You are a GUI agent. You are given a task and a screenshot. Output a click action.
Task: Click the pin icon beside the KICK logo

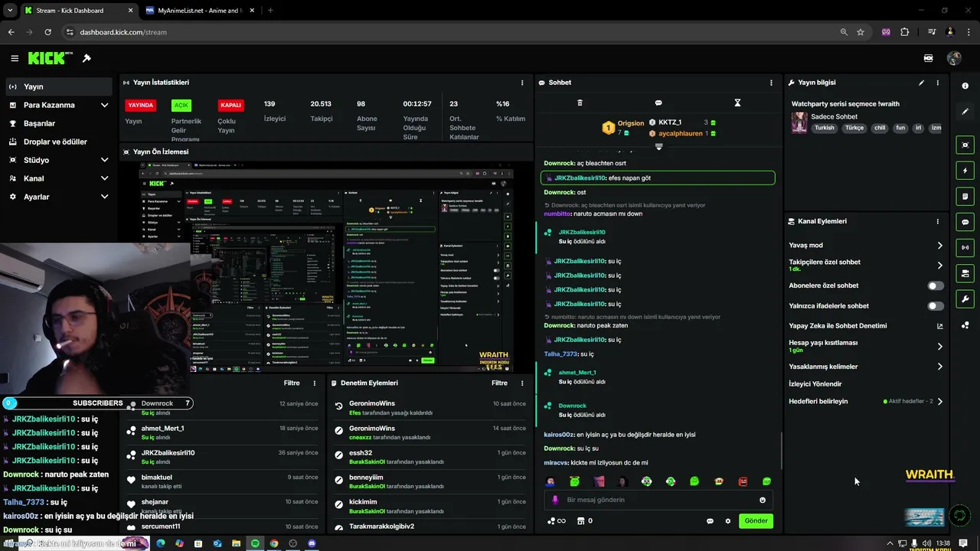(87, 58)
